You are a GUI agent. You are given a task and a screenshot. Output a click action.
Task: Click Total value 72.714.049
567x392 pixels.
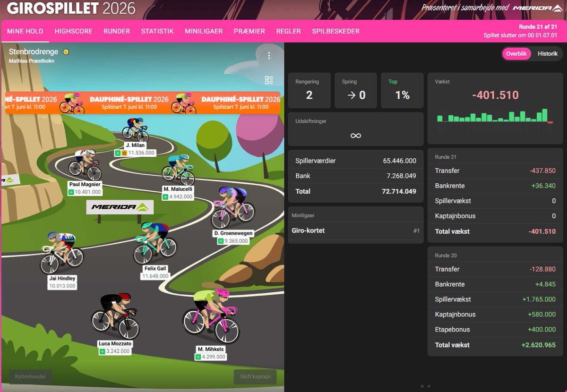[x=399, y=191]
